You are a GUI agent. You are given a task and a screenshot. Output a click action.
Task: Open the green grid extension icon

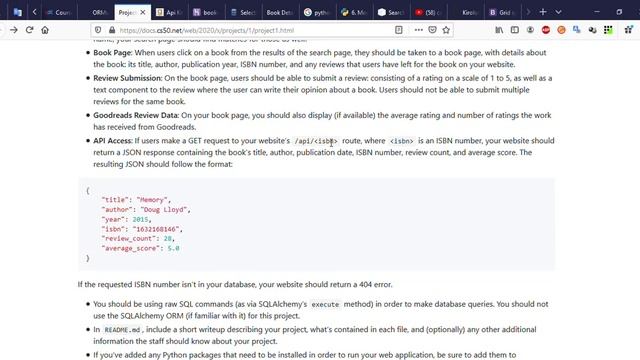coord(608,30)
